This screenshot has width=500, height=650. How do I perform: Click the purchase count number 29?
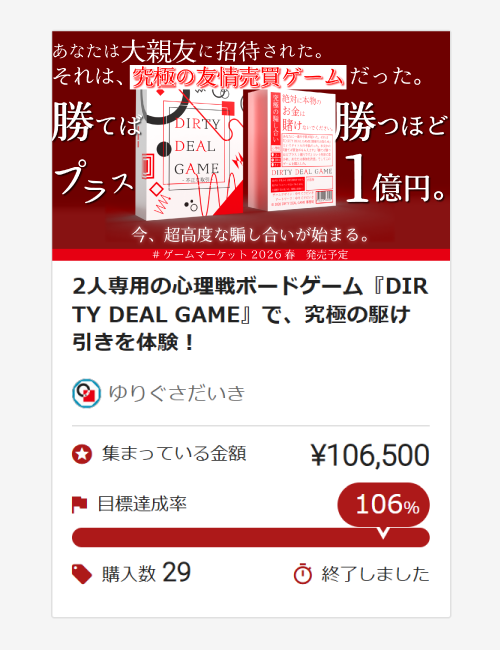[x=176, y=572]
